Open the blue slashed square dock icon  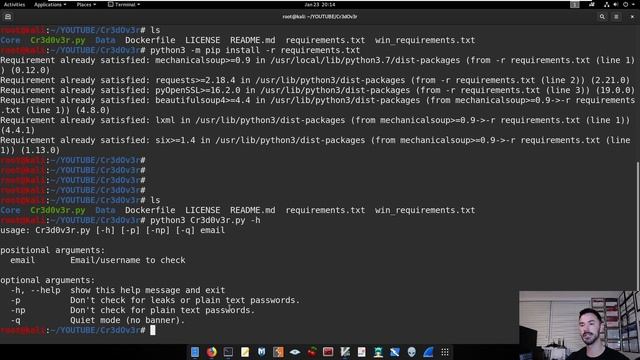395,352
